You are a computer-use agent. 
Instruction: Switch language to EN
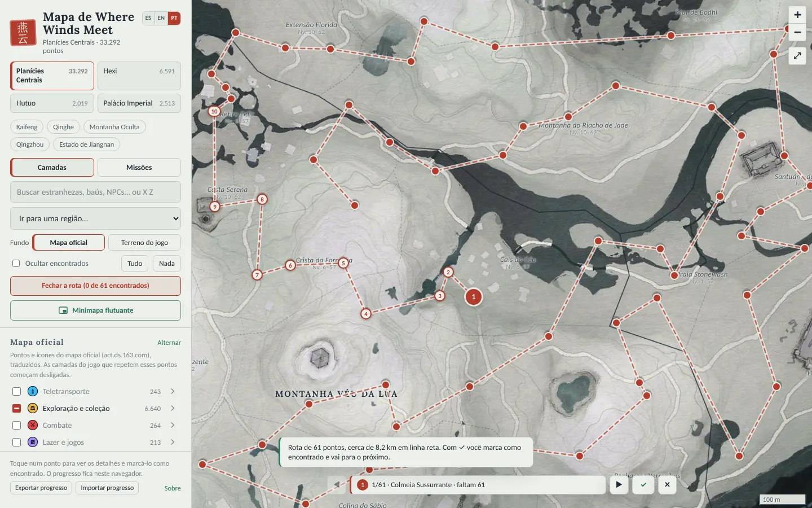161,18
